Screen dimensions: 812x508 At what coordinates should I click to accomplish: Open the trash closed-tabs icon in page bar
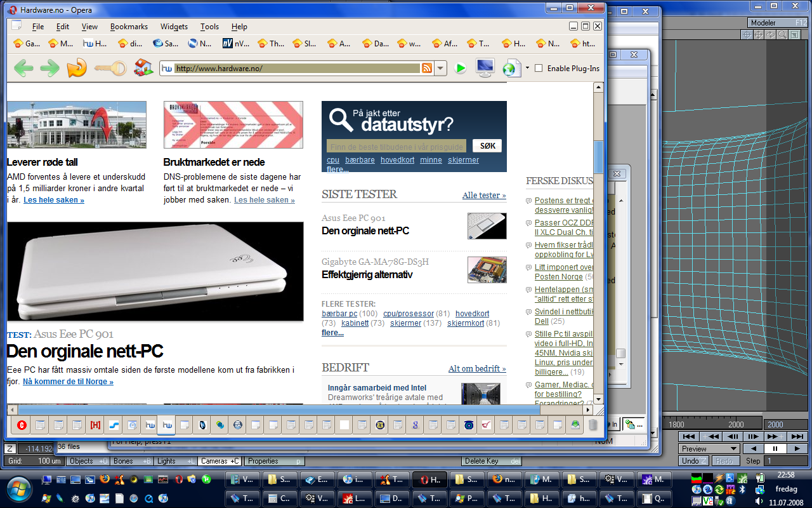coord(593,425)
